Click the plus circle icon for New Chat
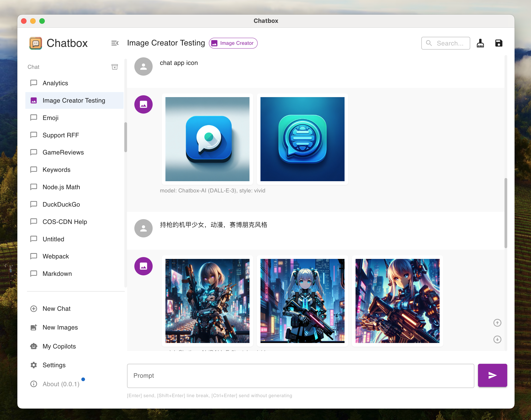Image resolution: width=531 pixels, height=420 pixels. click(34, 309)
